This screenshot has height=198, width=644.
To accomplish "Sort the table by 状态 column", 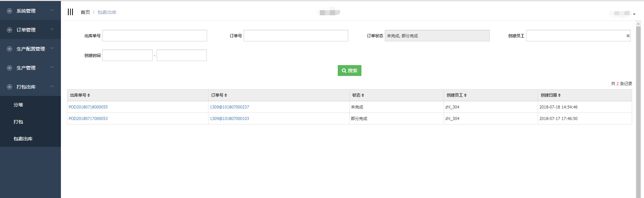I will [358, 95].
